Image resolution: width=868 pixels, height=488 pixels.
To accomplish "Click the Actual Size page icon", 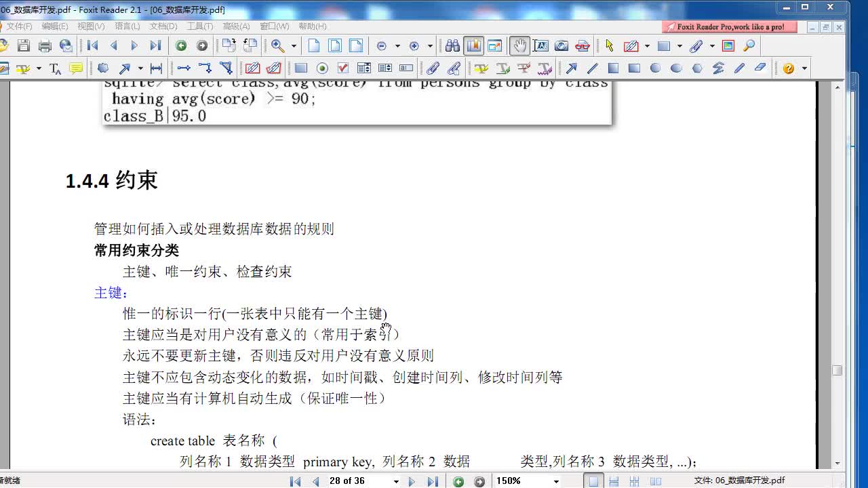I will [314, 46].
